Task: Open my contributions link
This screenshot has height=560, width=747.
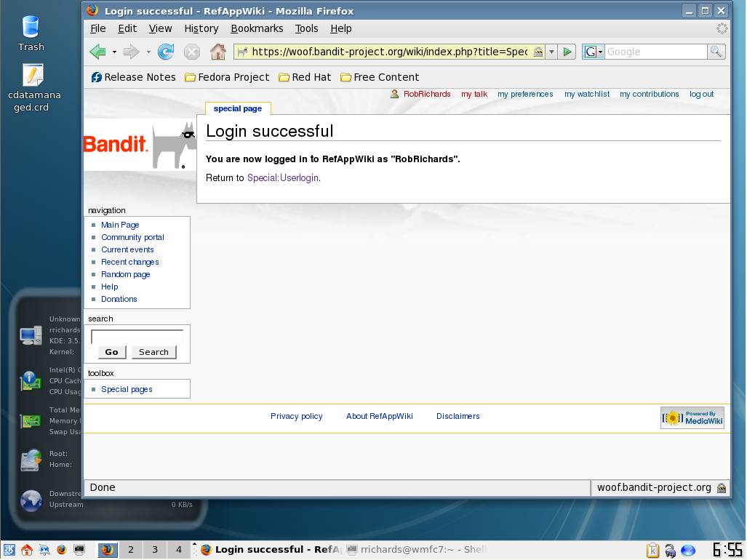Action: pyautogui.click(x=649, y=95)
